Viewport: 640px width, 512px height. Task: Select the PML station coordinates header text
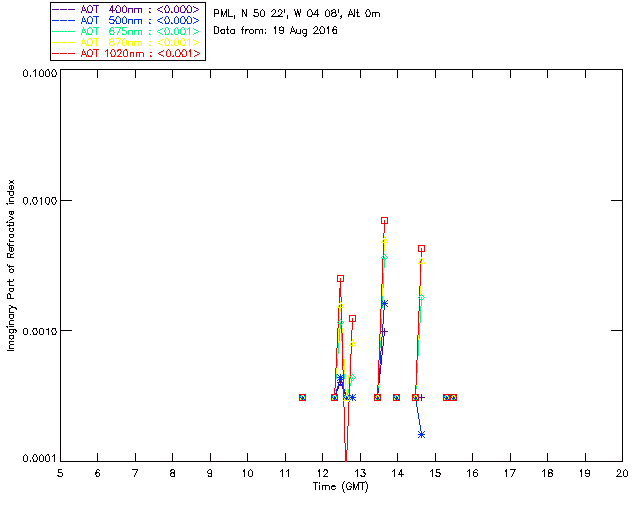point(297,14)
